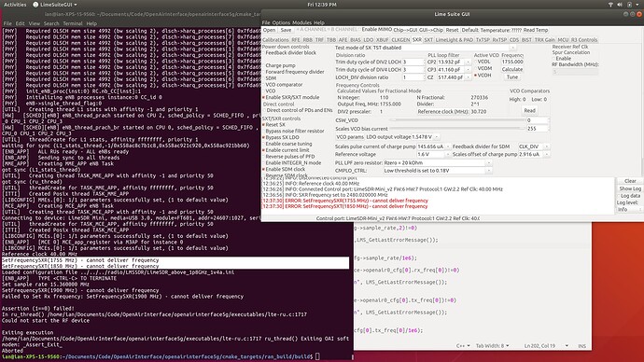Open the network status icon in top bar
The height and width of the screenshot is (362, 644).
[610, 5]
